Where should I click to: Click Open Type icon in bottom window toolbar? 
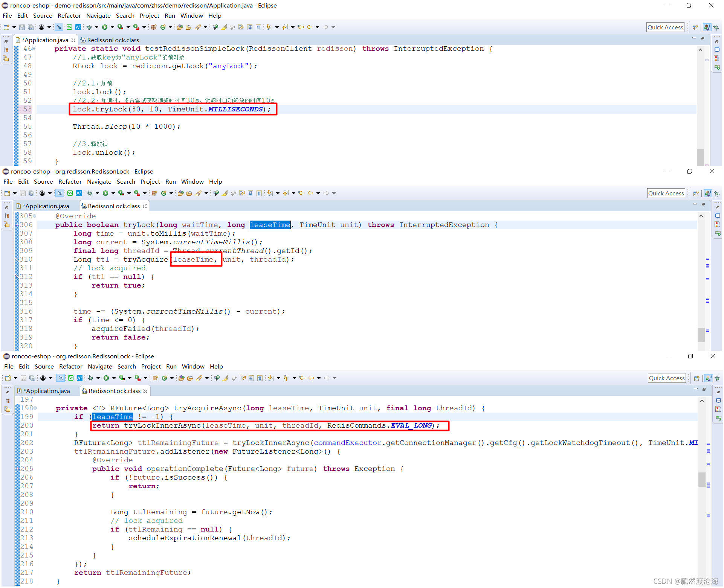click(182, 378)
